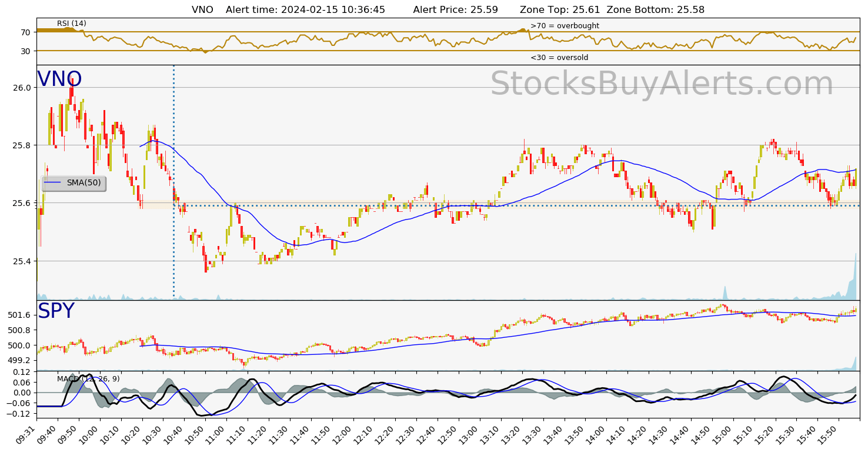Click the MACD (12, 26, 9) label
This screenshot has height=452, width=868.
pos(88,379)
